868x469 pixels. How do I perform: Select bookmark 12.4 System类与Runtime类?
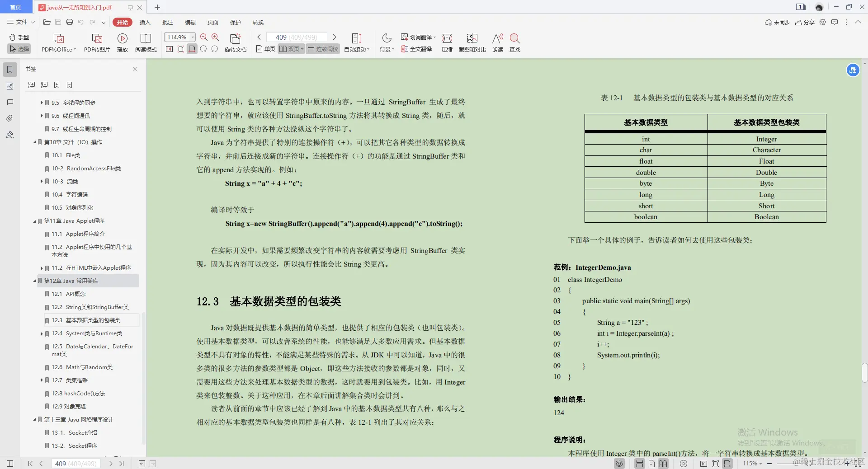pyautogui.click(x=85, y=333)
